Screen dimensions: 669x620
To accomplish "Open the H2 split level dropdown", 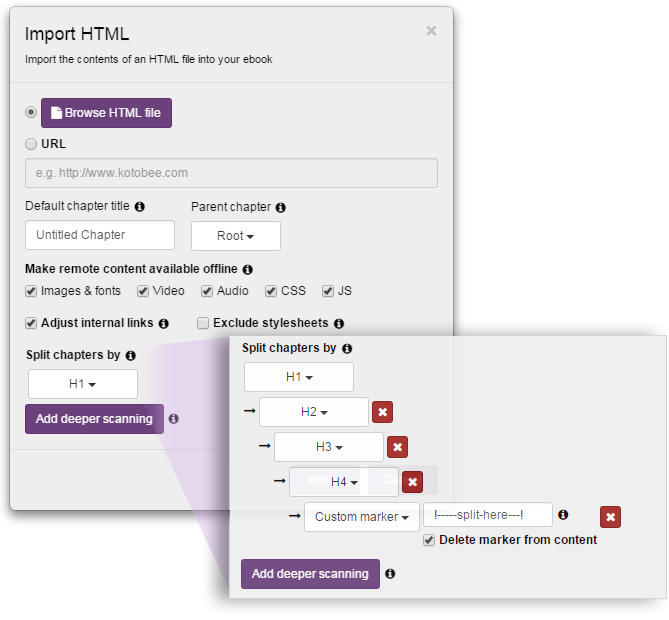I will point(314,412).
